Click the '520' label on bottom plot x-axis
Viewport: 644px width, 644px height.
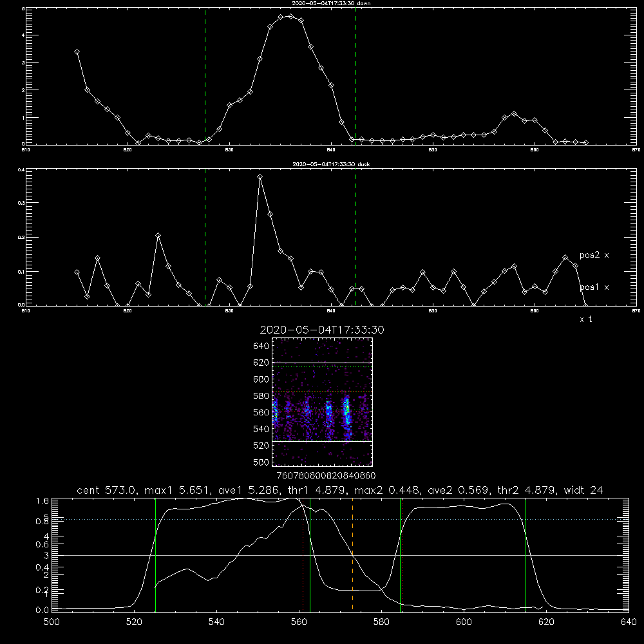(x=135, y=621)
